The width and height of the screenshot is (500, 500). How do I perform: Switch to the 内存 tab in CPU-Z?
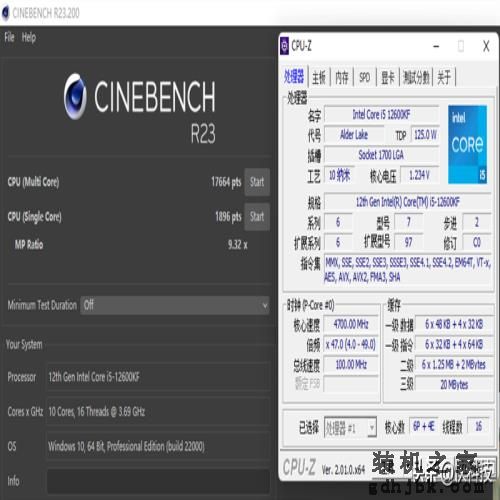coord(342,78)
